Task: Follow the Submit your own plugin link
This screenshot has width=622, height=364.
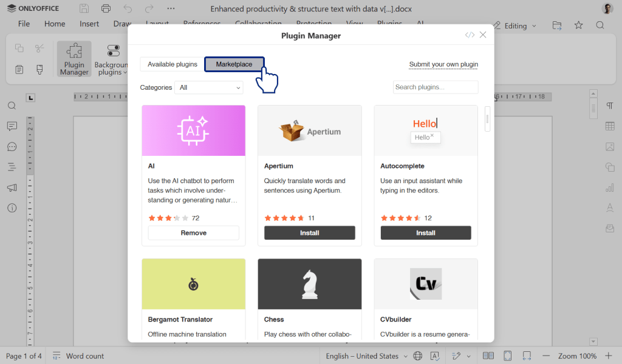Action: pyautogui.click(x=443, y=64)
